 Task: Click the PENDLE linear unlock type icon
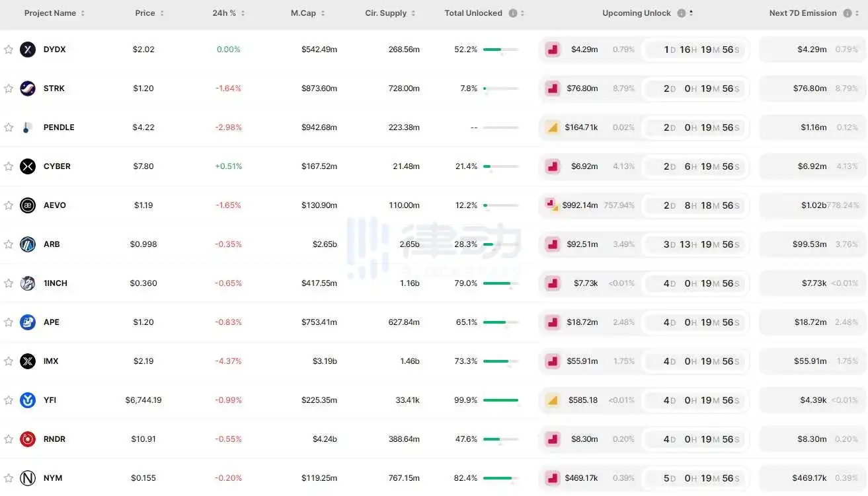553,127
